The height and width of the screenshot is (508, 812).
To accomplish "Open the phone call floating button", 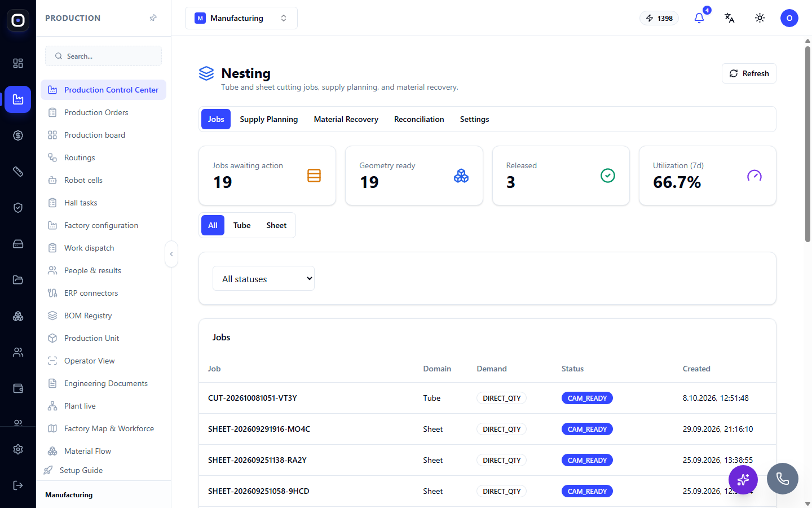I will tap(783, 479).
